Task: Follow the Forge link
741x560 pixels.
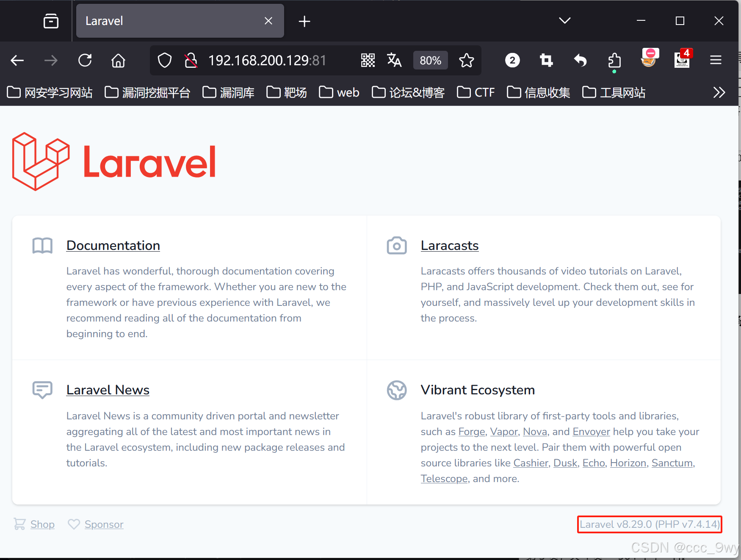Action: 472,432
